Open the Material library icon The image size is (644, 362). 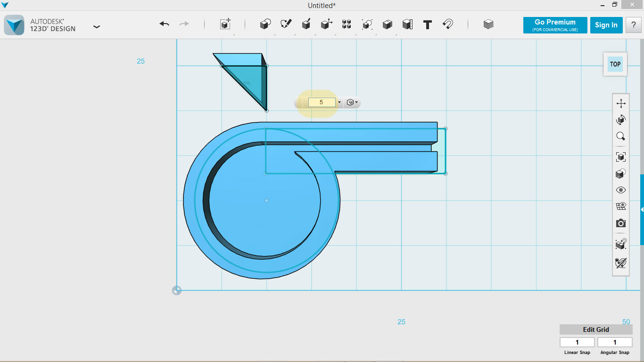[x=488, y=25]
